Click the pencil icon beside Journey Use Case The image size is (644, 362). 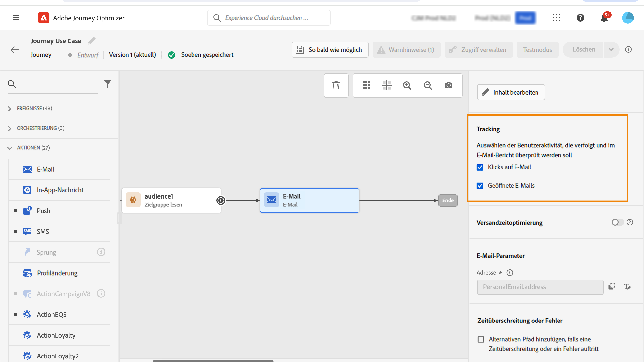(x=91, y=41)
